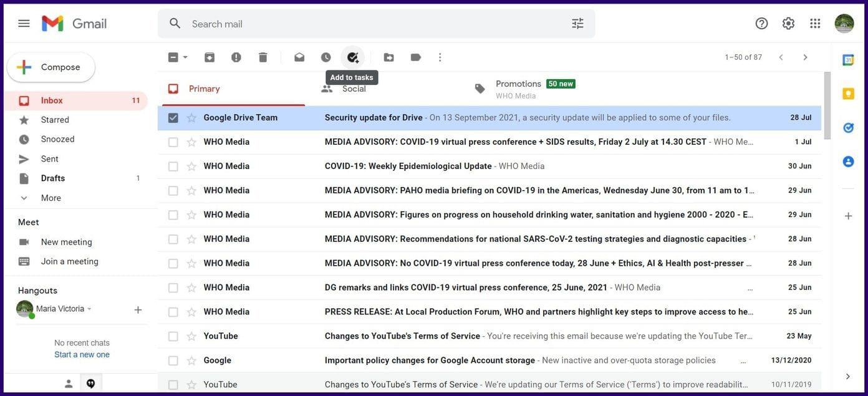Click the Compose button
Viewport: 868px width, 396px height.
coord(51,67)
